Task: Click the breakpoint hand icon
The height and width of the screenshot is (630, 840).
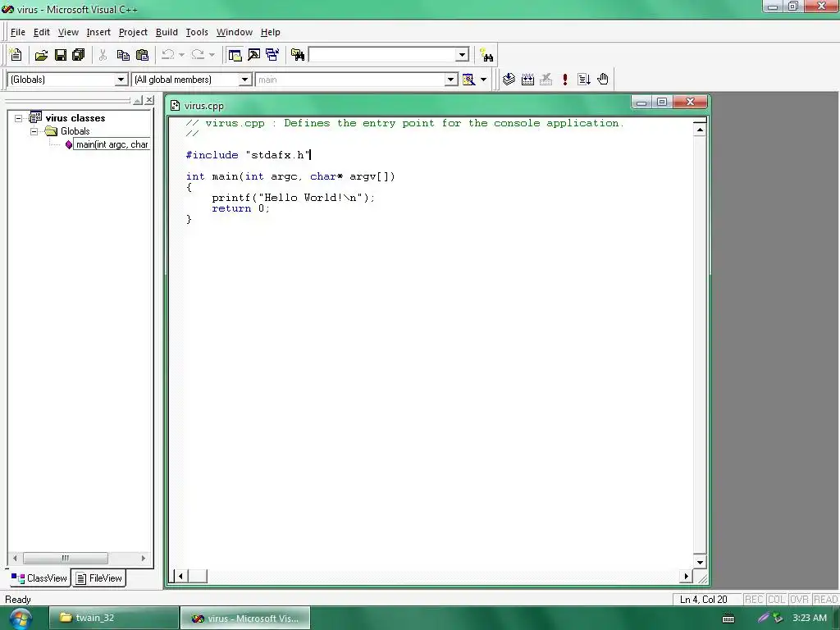Action: [603, 80]
